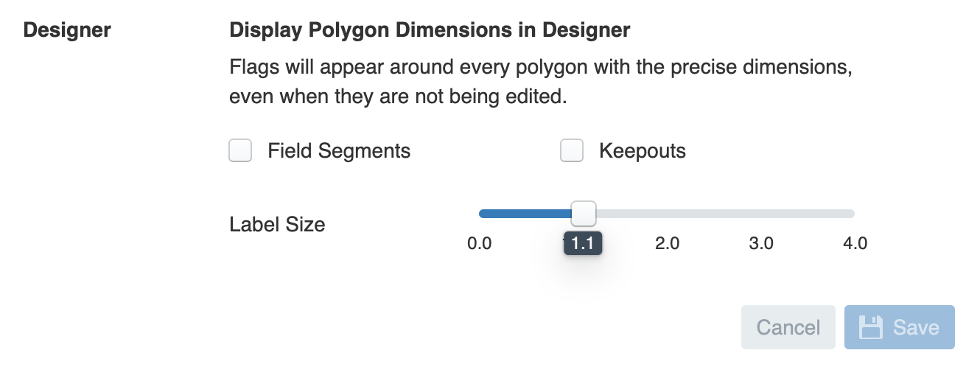Click the Keepouts label text
Screen dimensions: 980x367
643,151
